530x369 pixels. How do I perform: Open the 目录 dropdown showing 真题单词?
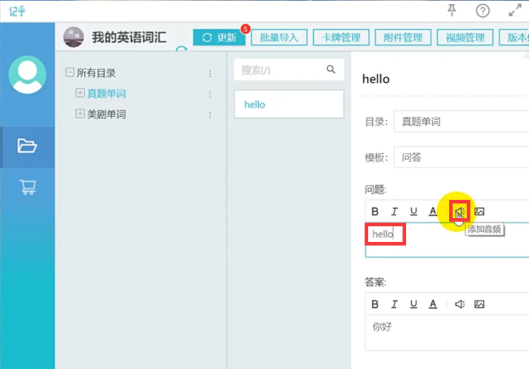point(461,121)
